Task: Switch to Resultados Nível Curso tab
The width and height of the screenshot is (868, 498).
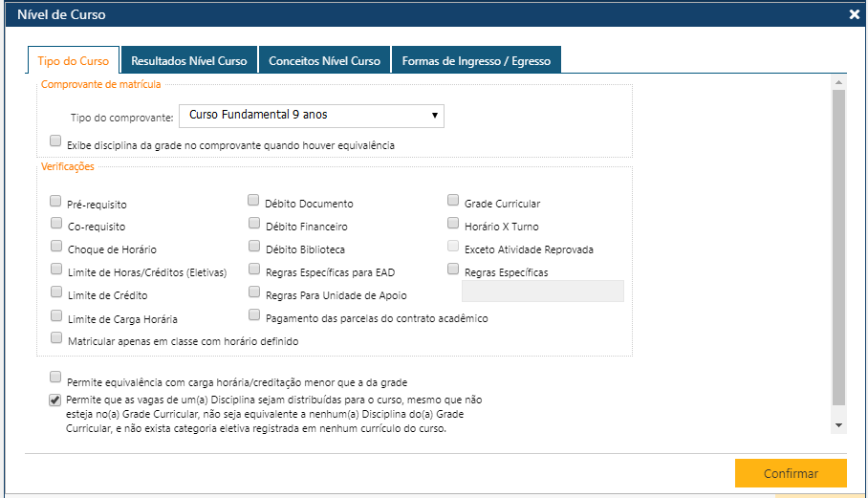Action: 188,60
